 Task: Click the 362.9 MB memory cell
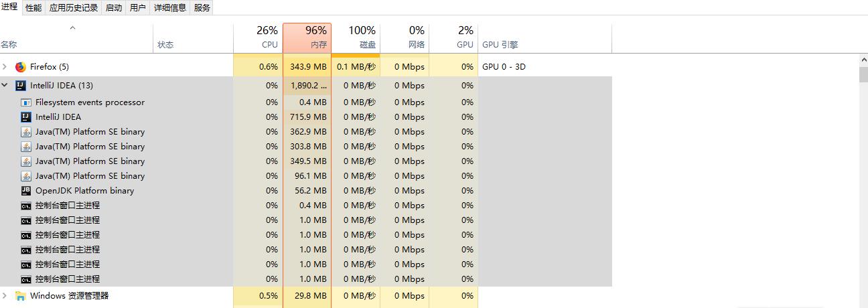[309, 132]
